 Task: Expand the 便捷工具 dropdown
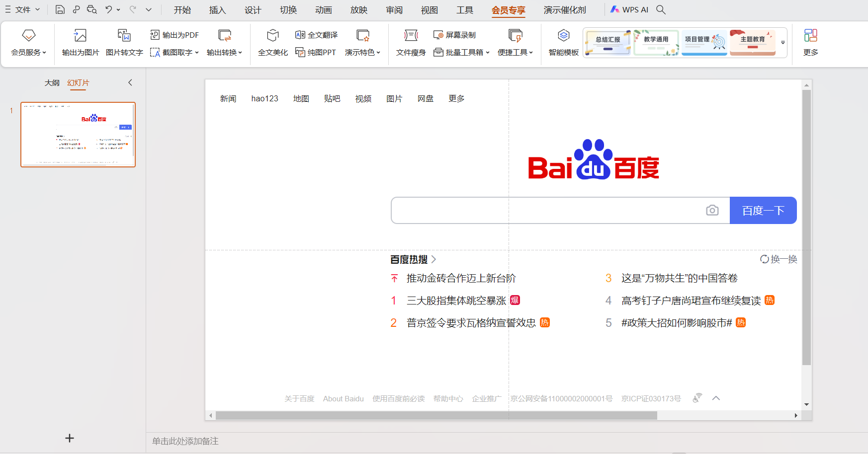click(x=531, y=53)
